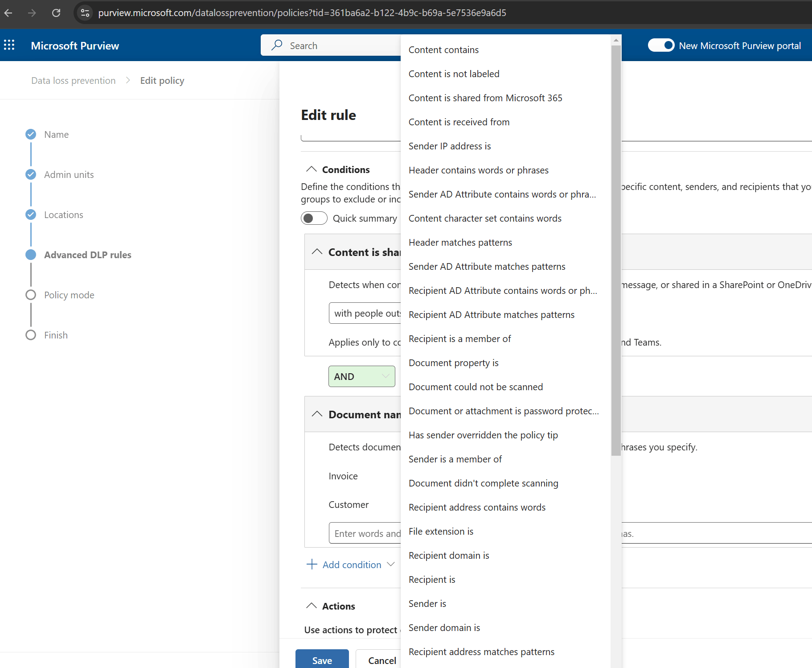812x668 pixels.
Task: Collapse the Actions section
Action: click(312, 606)
